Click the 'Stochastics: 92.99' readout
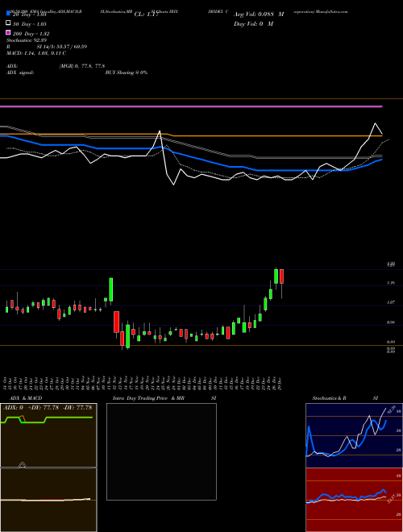 coord(27,40)
